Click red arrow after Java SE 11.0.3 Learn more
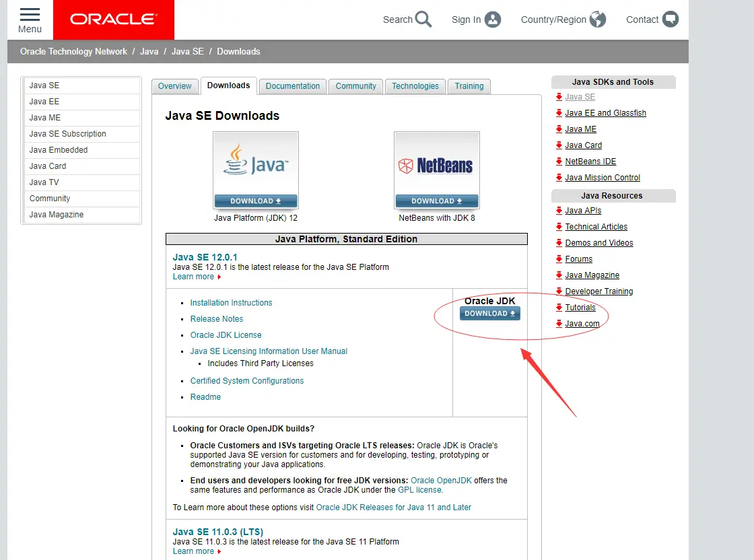 [219, 551]
